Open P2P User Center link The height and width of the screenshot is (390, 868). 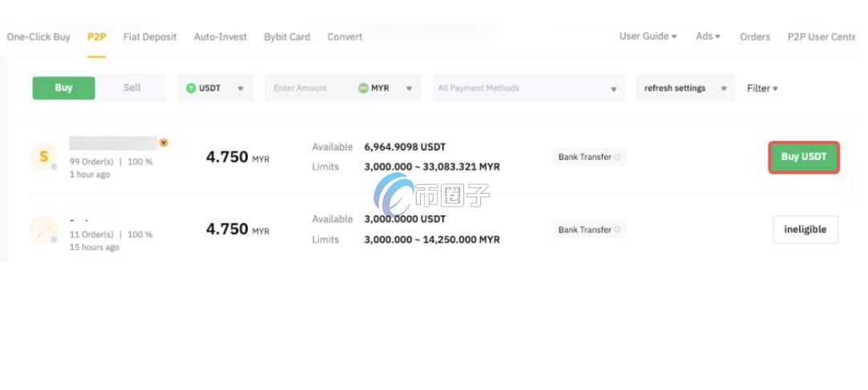[822, 37]
